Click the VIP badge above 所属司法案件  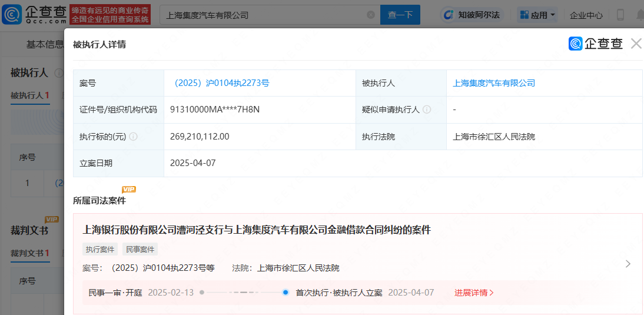[128, 189]
